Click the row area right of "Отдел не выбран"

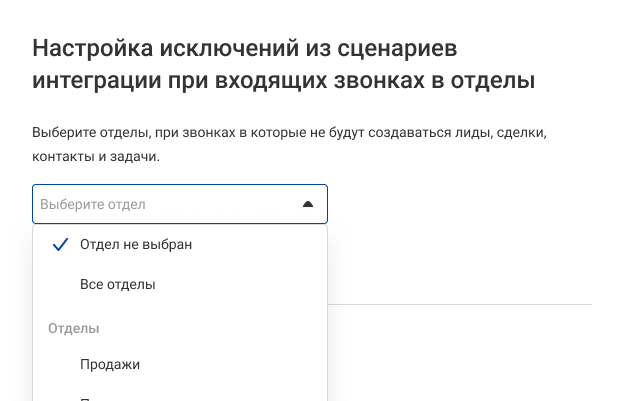(x=260, y=245)
